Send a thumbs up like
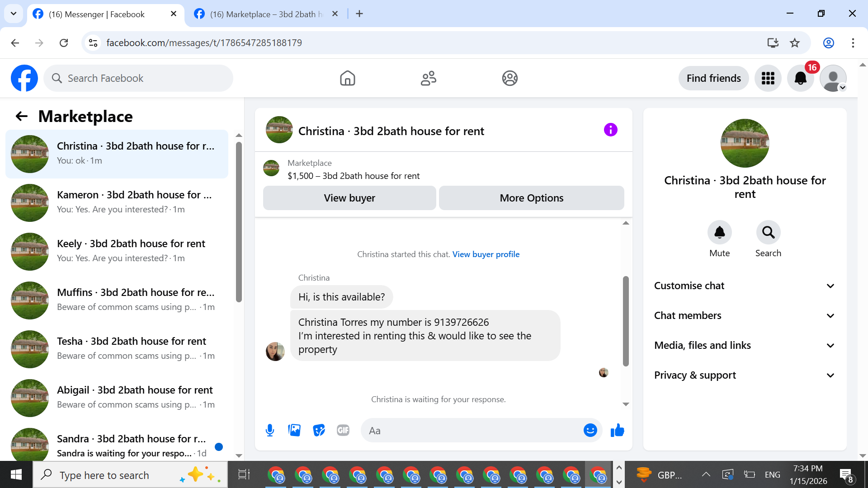 click(617, 430)
